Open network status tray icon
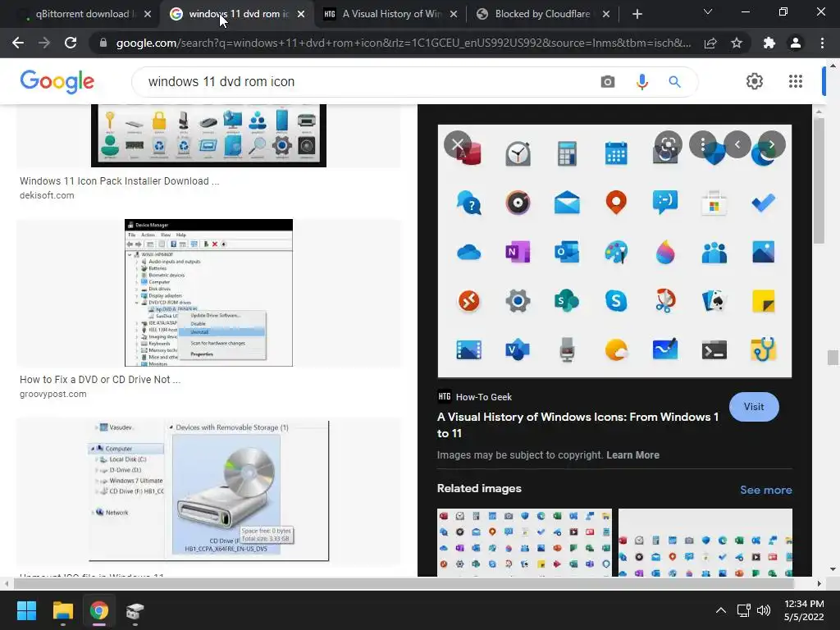 [x=743, y=610]
